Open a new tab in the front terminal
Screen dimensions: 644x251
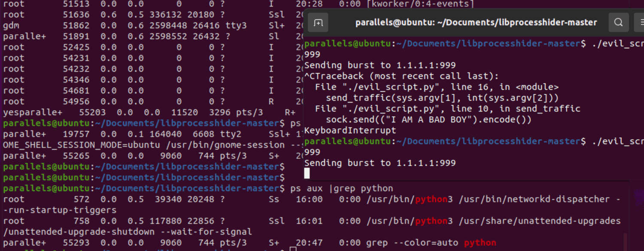tap(318, 22)
